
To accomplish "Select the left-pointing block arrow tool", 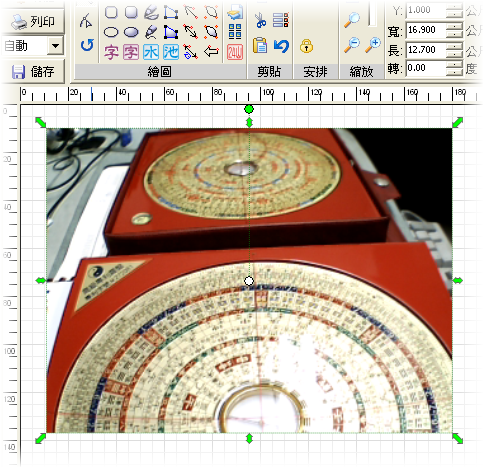I will coord(211,52).
